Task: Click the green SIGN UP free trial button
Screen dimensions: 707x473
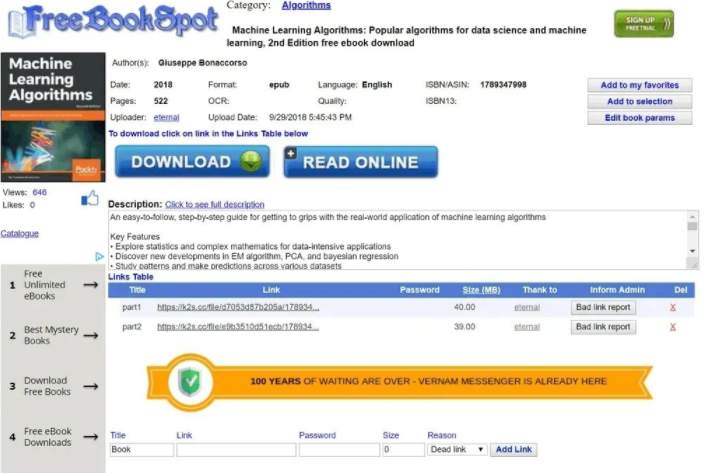Action: [x=643, y=23]
